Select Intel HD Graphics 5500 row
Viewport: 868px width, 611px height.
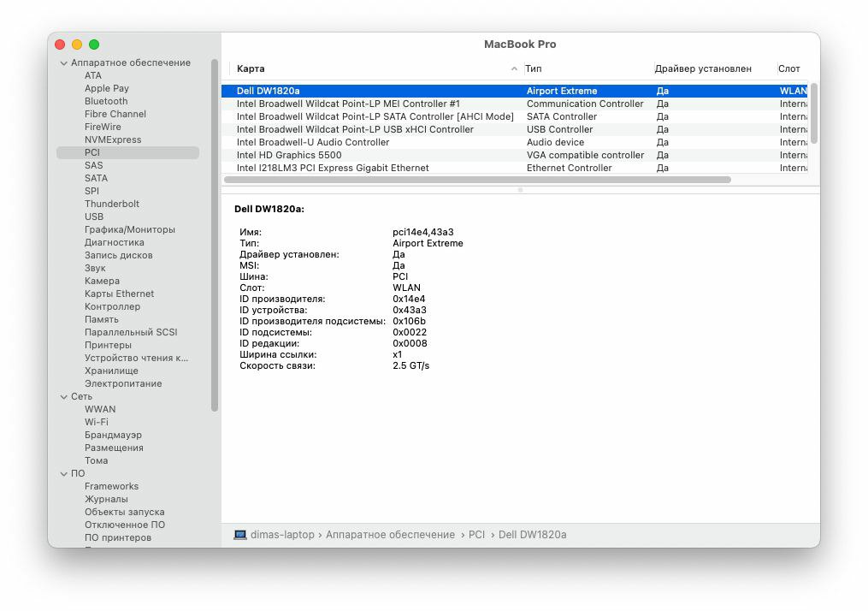click(x=514, y=155)
